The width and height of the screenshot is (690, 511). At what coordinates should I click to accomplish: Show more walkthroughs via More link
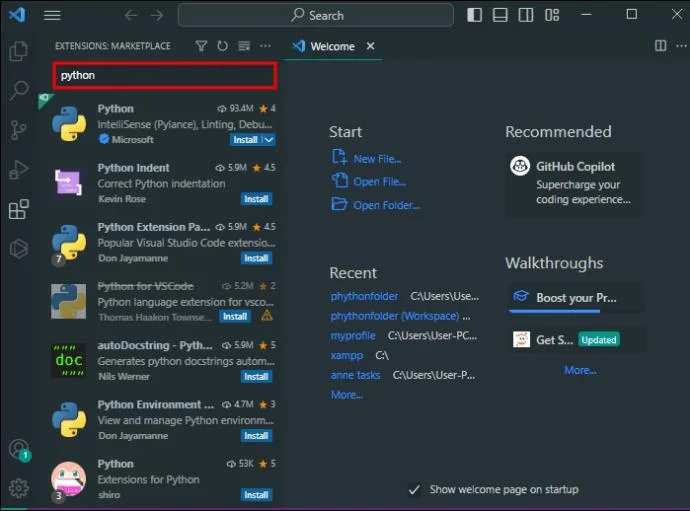click(x=580, y=370)
